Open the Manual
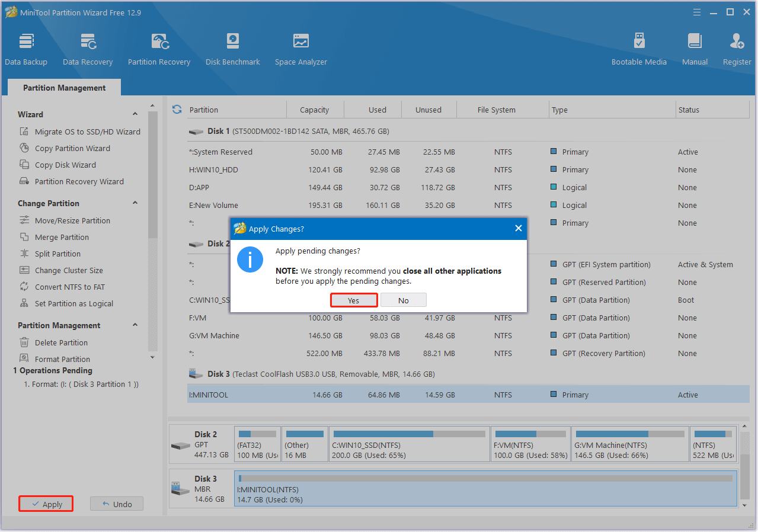The height and width of the screenshot is (532, 758). [x=695, y=49]
